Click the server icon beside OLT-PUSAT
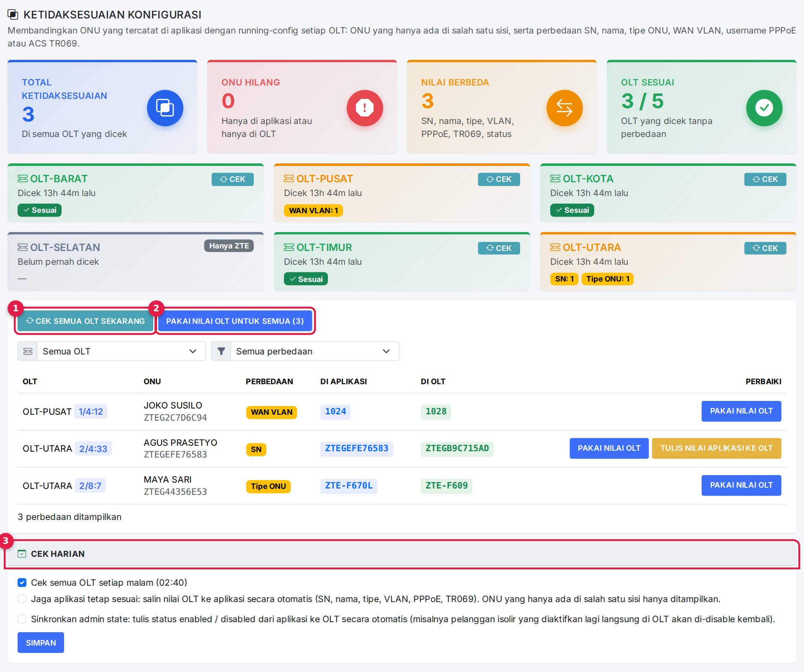Screen dimensions: 804x672 289,179
